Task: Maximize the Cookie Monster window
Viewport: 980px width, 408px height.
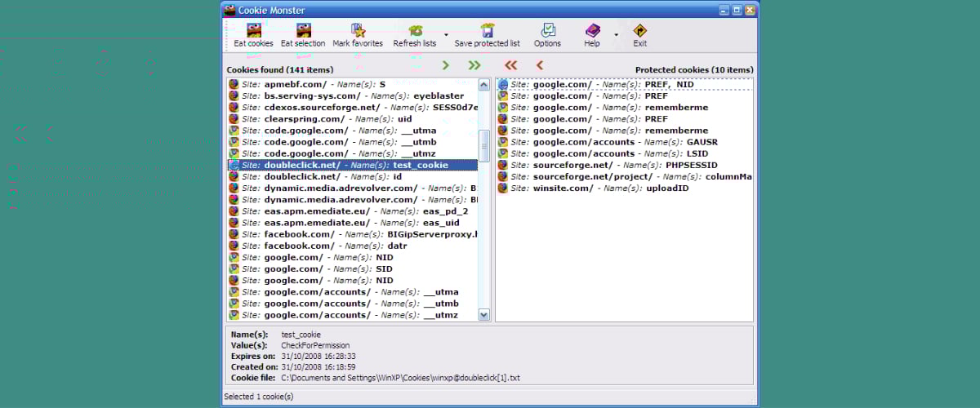Action: (x=737, y=10)
